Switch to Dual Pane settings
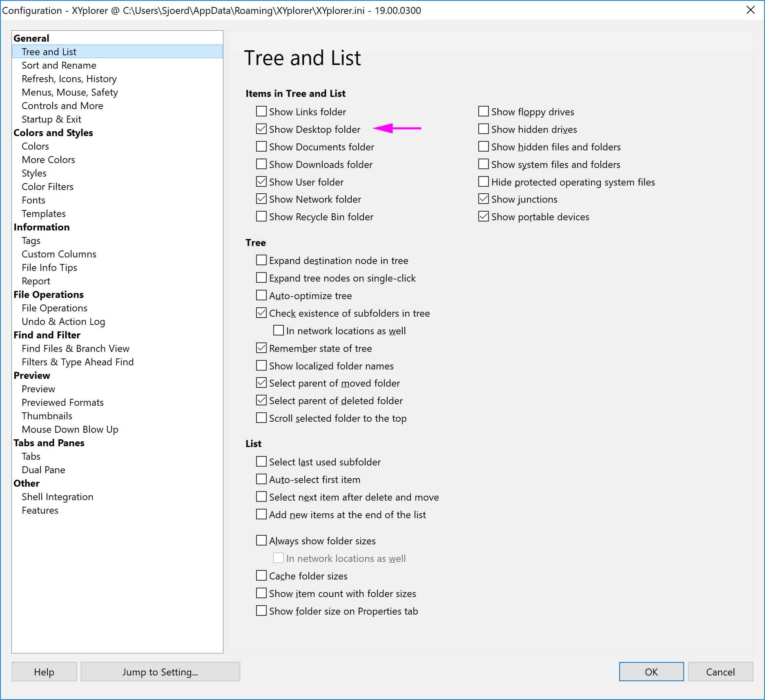 pos(43,470)
